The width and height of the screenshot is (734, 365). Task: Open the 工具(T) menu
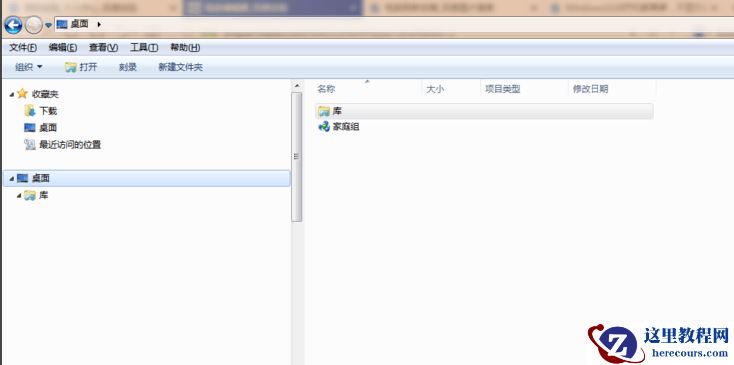pos(144,48)
